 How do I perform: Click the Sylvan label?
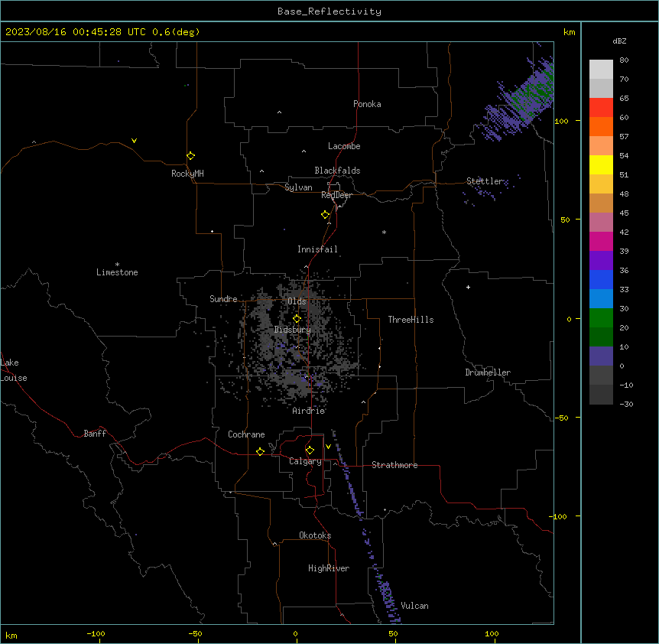(298, 187)
